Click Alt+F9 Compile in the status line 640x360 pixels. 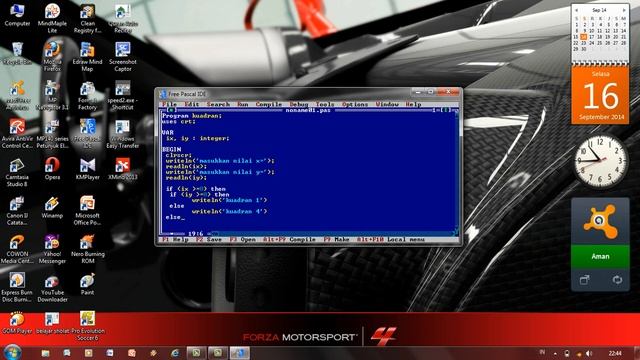(x=289, y=240)
